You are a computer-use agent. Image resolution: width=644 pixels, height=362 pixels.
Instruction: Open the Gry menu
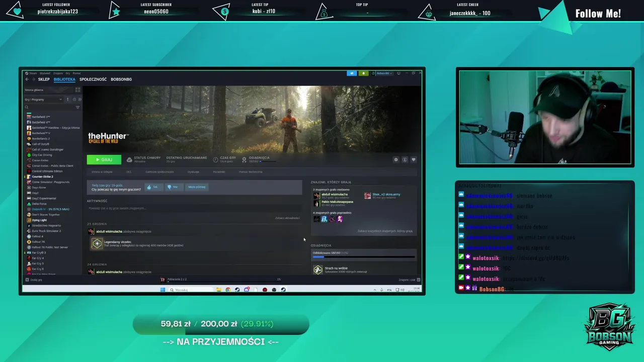click(67, 73)
